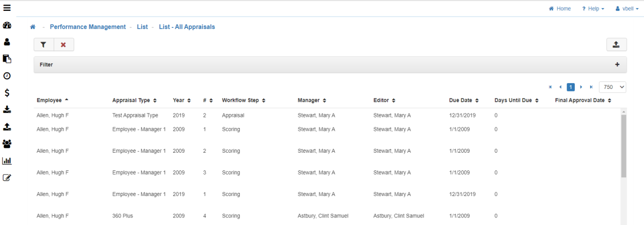Open the bar chart reports icon
Image resolution: width=644 pixels, height=225 pixels.
tap(7, 161)
